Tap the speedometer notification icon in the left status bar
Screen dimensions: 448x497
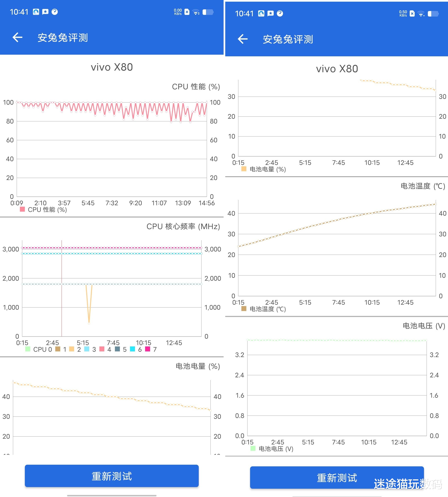pos(55,12)
